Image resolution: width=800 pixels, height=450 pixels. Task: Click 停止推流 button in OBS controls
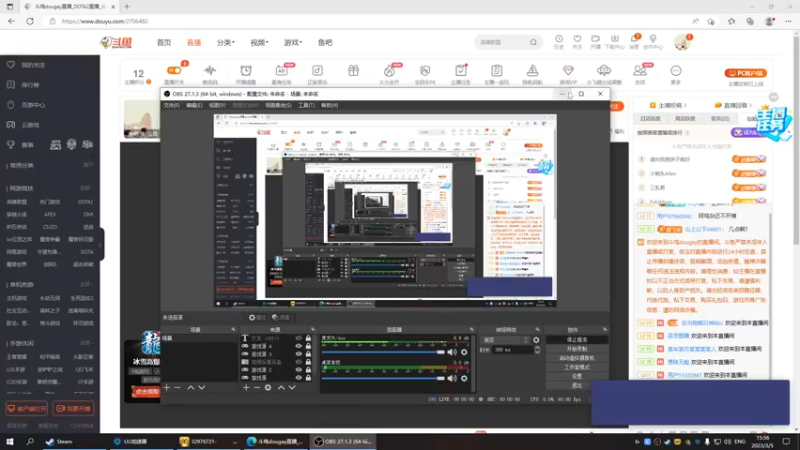(577, 340)
